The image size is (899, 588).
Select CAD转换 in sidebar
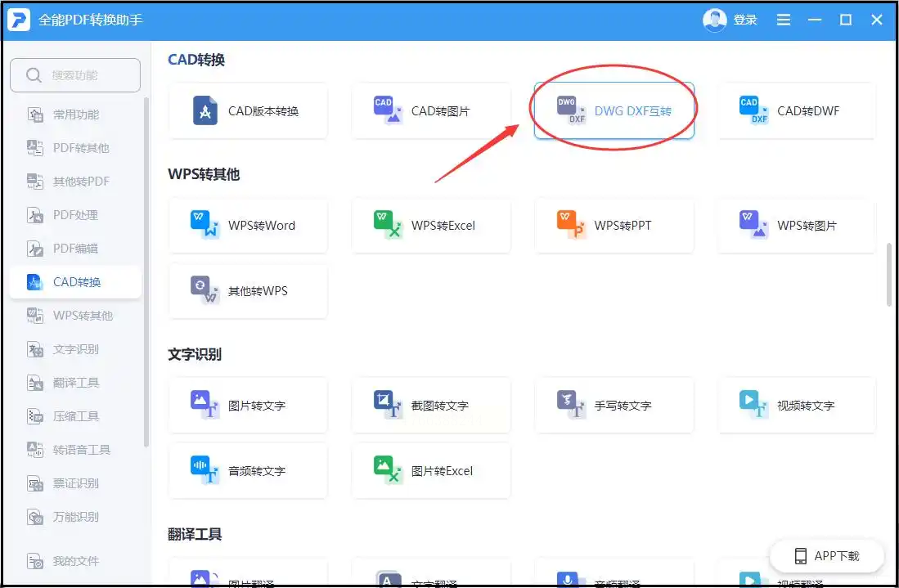point(75,282)
